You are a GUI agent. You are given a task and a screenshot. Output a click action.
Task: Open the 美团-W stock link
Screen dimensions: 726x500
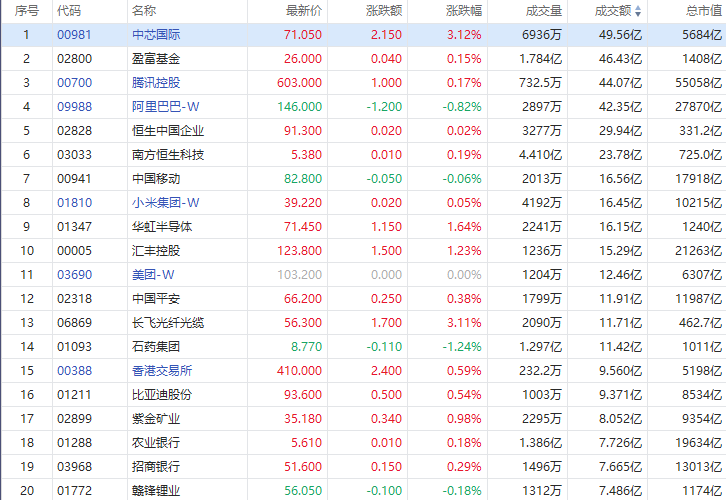point(153,275)
